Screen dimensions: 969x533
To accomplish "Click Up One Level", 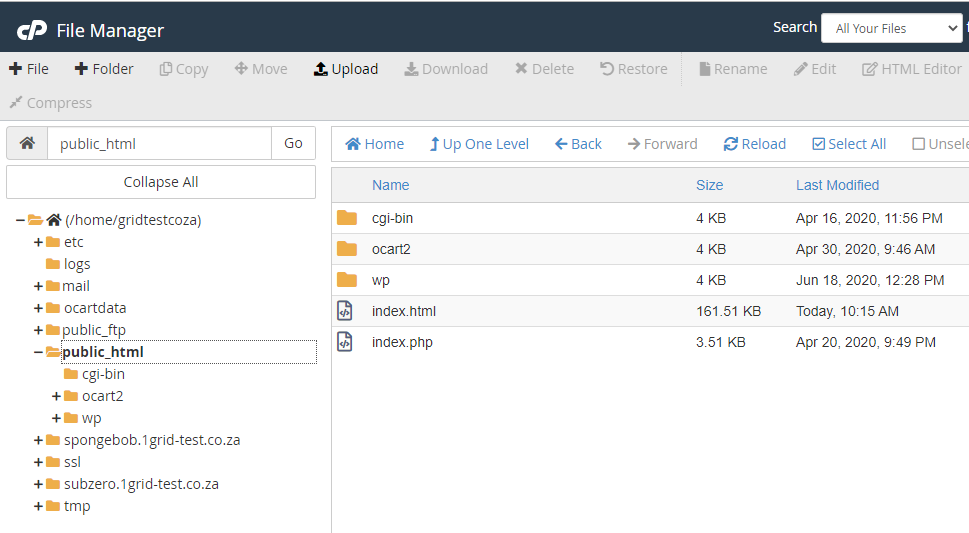I will tap(479, 144).
